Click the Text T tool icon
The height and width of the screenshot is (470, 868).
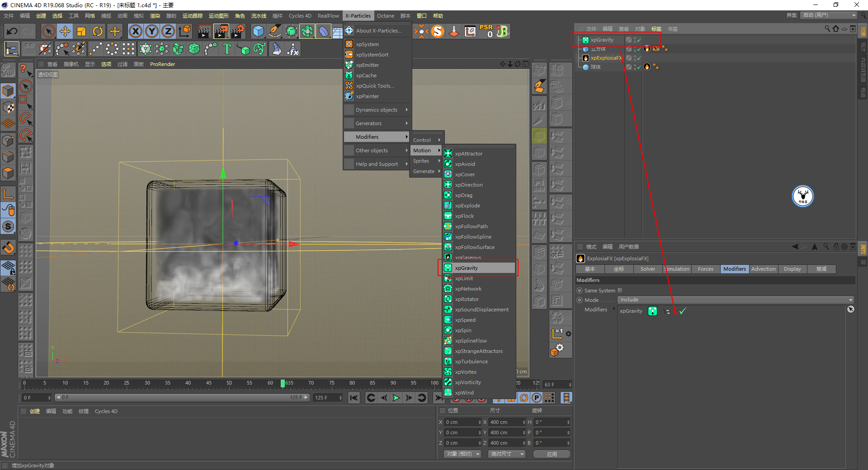click(227, 49)
